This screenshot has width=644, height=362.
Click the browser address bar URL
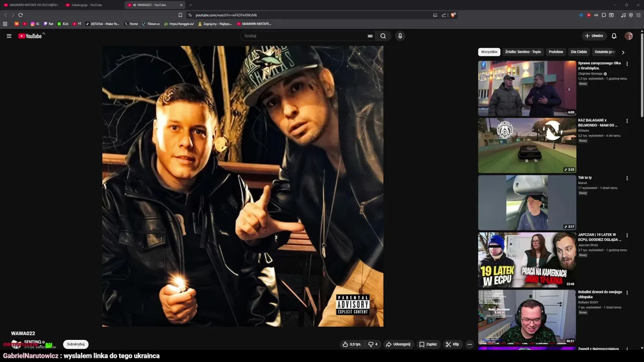pos(226,15)
